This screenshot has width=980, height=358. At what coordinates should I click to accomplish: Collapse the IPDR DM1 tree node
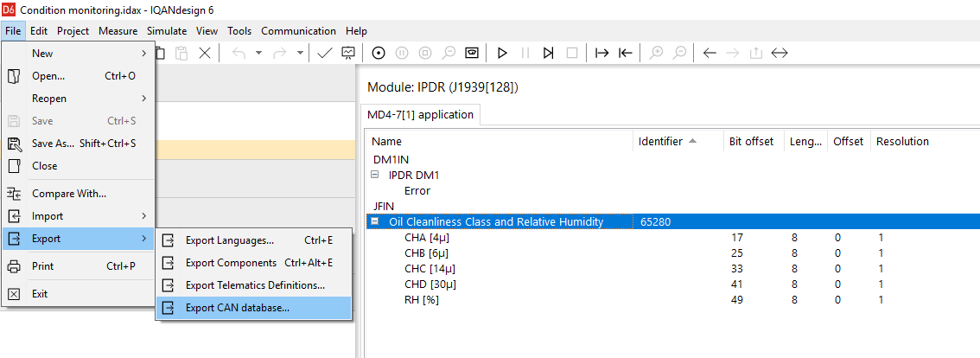tap(375, 176)
